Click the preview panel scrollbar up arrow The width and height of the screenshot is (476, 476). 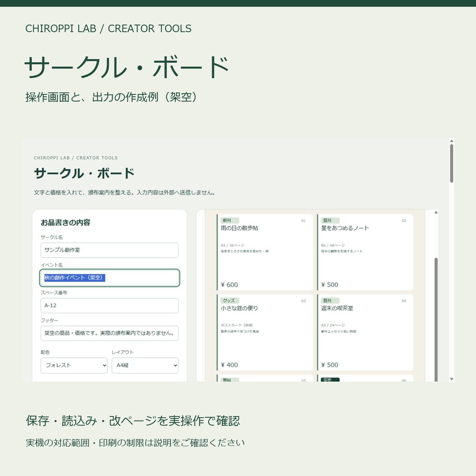pyautogui.click(x=436, y=212)
